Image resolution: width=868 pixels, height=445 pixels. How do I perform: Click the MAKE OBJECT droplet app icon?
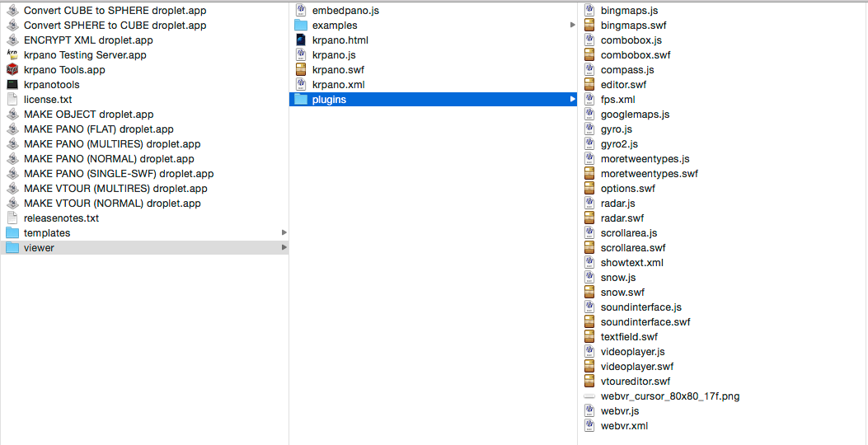coord(12,114)
